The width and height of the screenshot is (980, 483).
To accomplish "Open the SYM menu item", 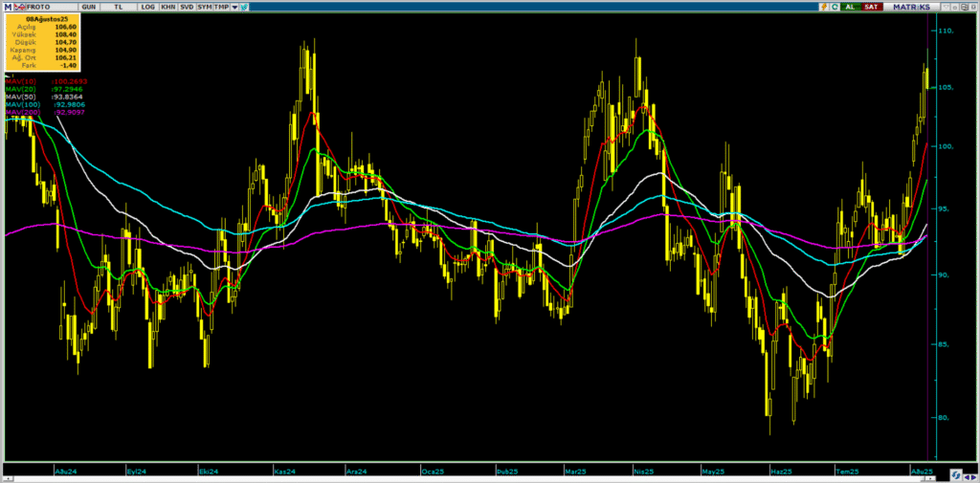I will pos(205,7).
